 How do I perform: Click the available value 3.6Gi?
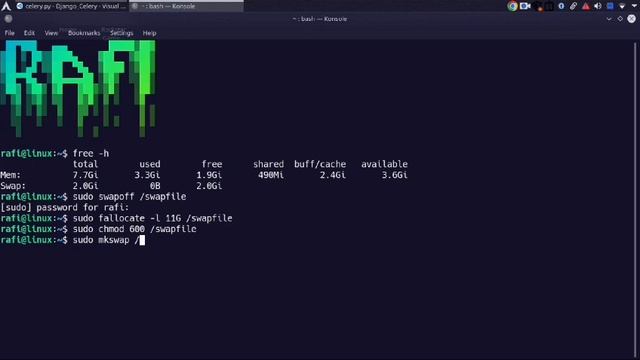pyautogui.click(x=395, y=175)
